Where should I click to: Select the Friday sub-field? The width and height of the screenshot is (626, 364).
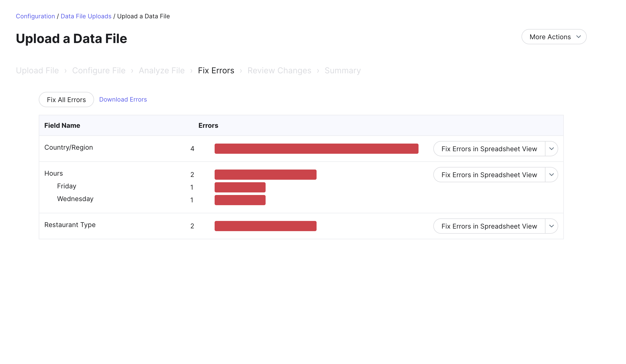[x=67, y=186]
